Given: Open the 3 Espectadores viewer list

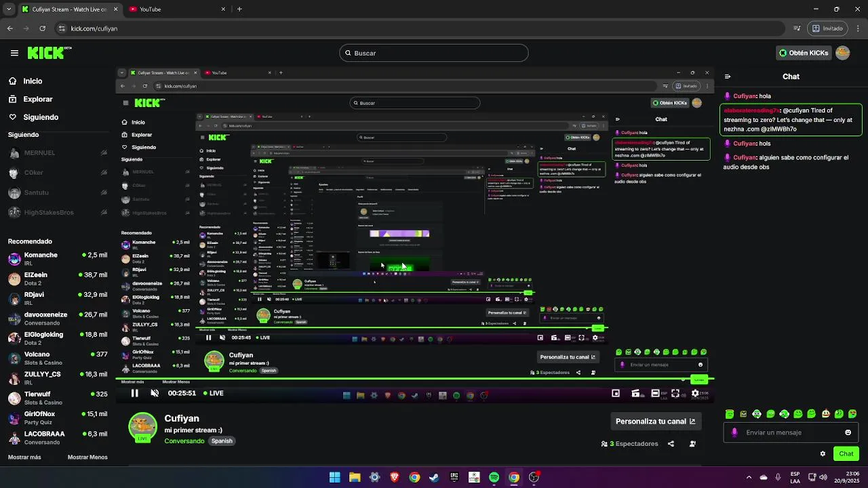Looking at the screenshot, I should (x=629, y=444).
